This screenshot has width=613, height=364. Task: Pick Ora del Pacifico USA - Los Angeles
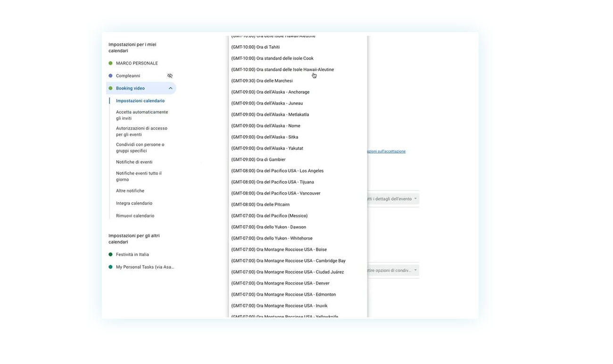coord(298,171)
